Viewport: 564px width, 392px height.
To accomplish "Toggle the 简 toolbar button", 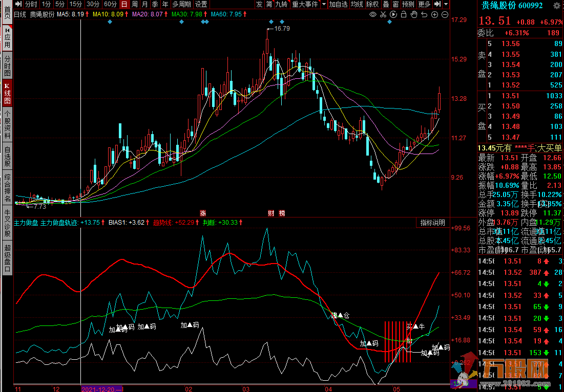I will pyautogui.click(x=269, y=4).
